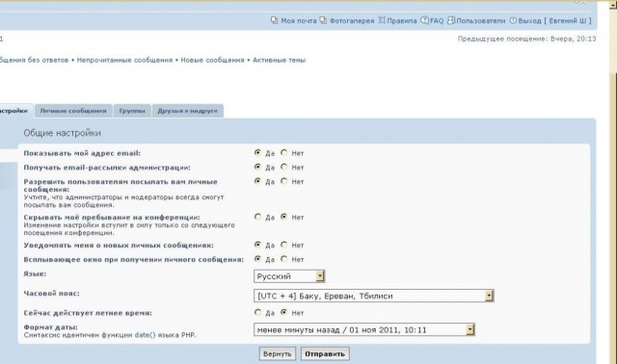The image size is (617, 364).
Task: Open Активные темы link
Action: [x=279, y=60]
